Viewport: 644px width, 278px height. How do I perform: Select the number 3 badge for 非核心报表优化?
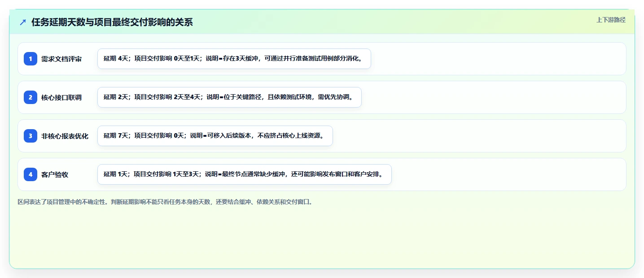[x=31, y=136]
